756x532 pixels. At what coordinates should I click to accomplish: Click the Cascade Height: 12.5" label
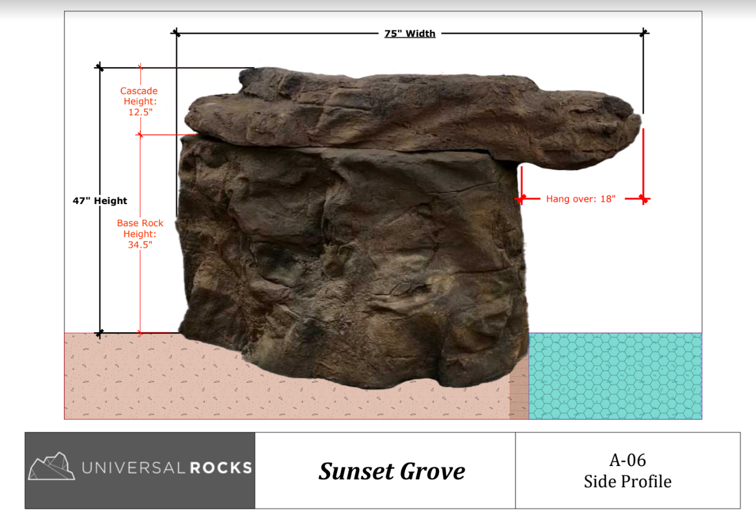pyautogui.click(x=139, y=101)
